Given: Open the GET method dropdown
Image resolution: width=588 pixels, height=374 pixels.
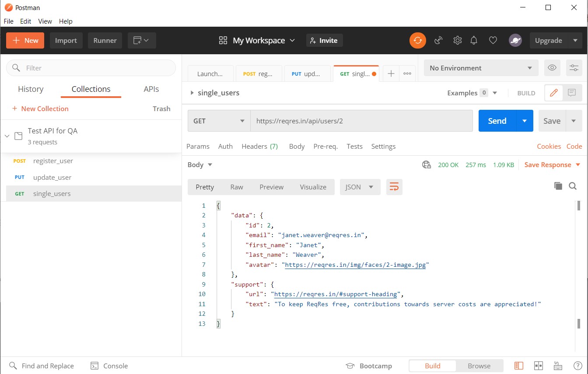Looking at the screenshot, I should [x=219, y=121].
